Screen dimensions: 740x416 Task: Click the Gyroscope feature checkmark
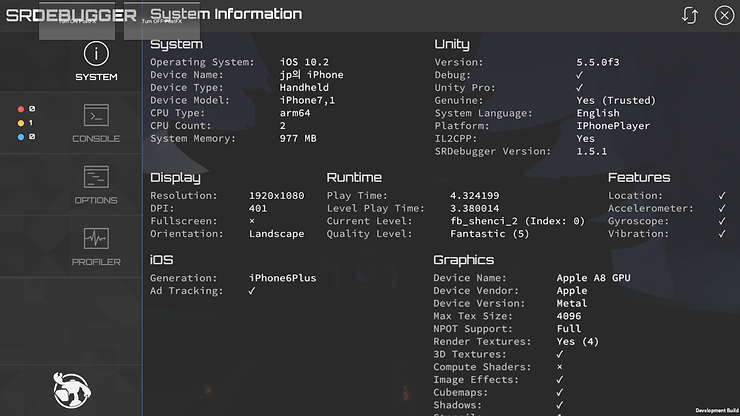[x=722, y=221]
